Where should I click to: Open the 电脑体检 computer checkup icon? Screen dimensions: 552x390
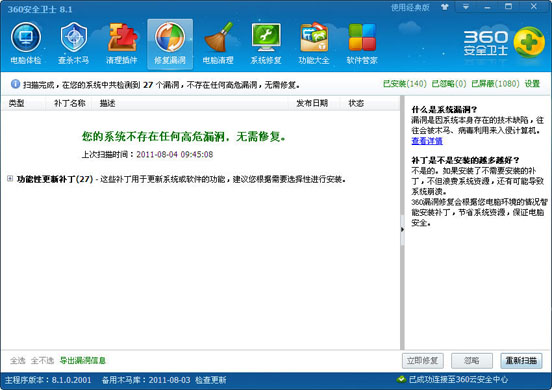coord(26,43)
